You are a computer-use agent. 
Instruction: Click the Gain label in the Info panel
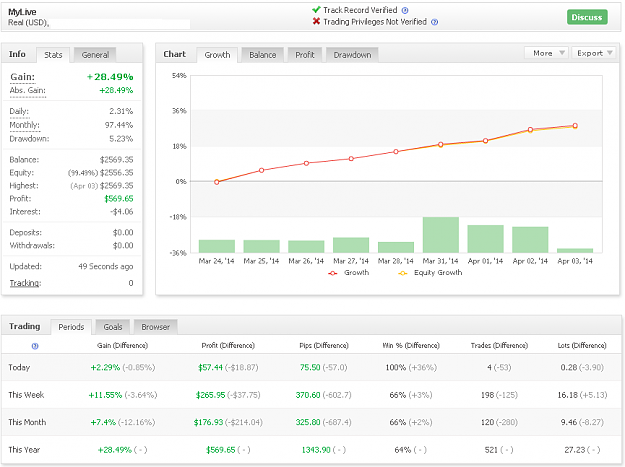[22, 77]
